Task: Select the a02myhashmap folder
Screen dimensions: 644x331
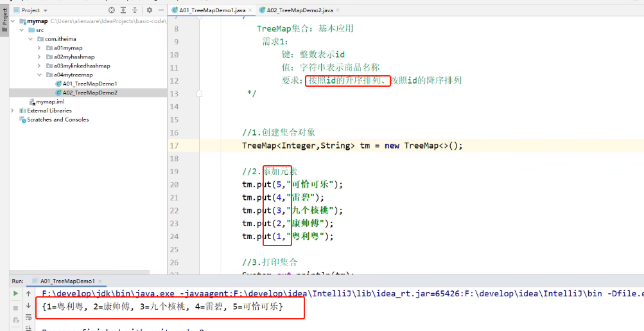Action: coord(70,57)
